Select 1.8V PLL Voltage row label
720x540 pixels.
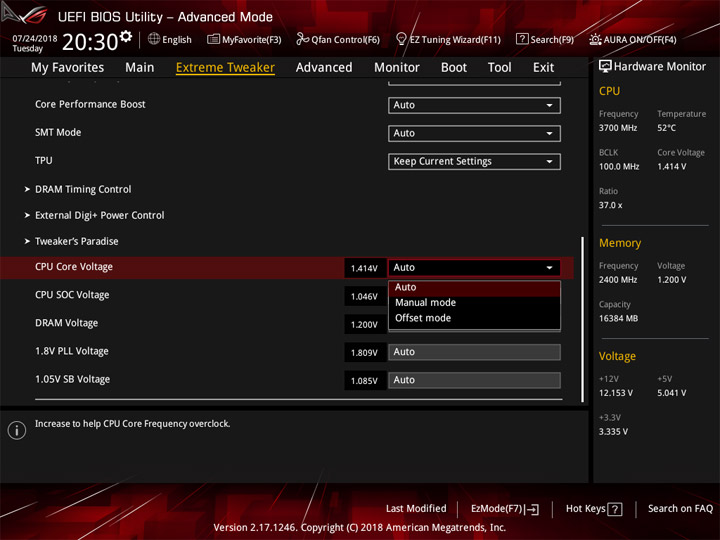click(x=72, y=351)
